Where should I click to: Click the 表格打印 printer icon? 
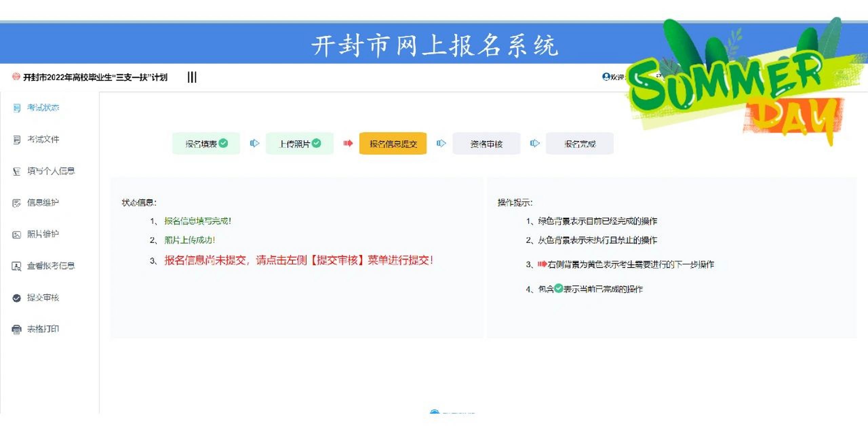pyautogui.click(x=16, y=330)
